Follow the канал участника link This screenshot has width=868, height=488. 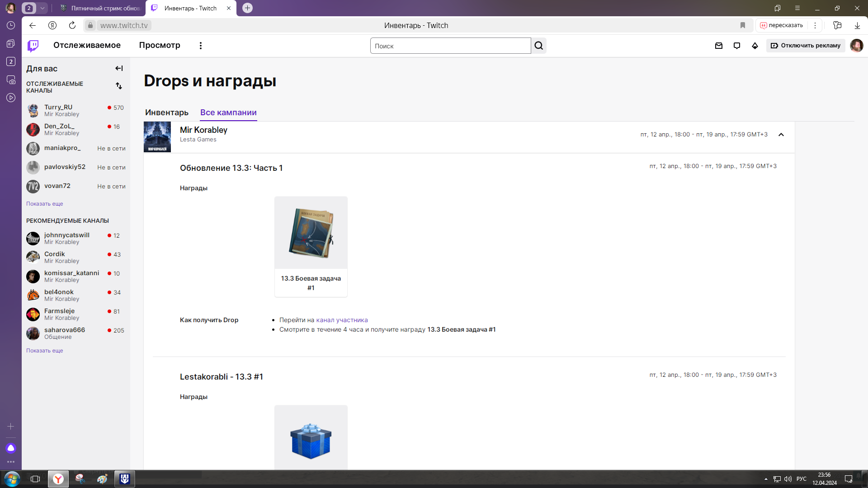(342, 320)
